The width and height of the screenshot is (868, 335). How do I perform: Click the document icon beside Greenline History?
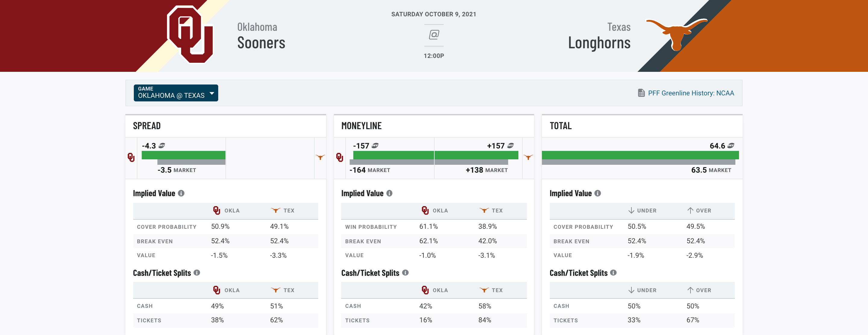click(x=641, y=93)
